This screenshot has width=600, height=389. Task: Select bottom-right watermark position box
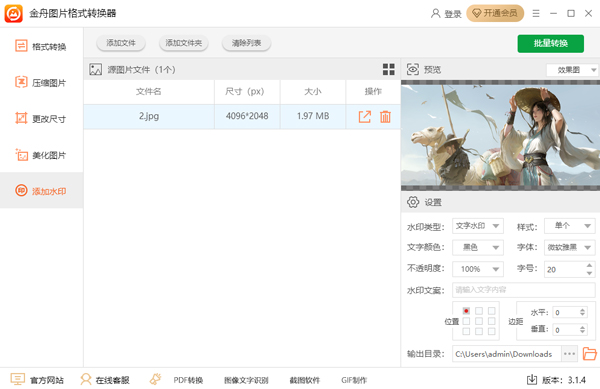491,331
